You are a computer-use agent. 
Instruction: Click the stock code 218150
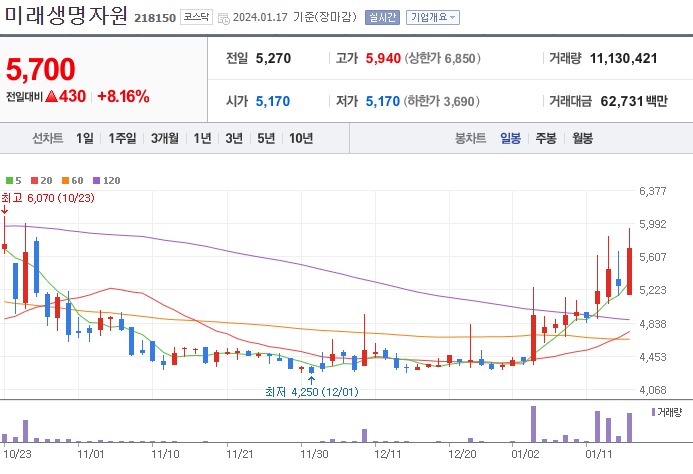tap(155, 18)
